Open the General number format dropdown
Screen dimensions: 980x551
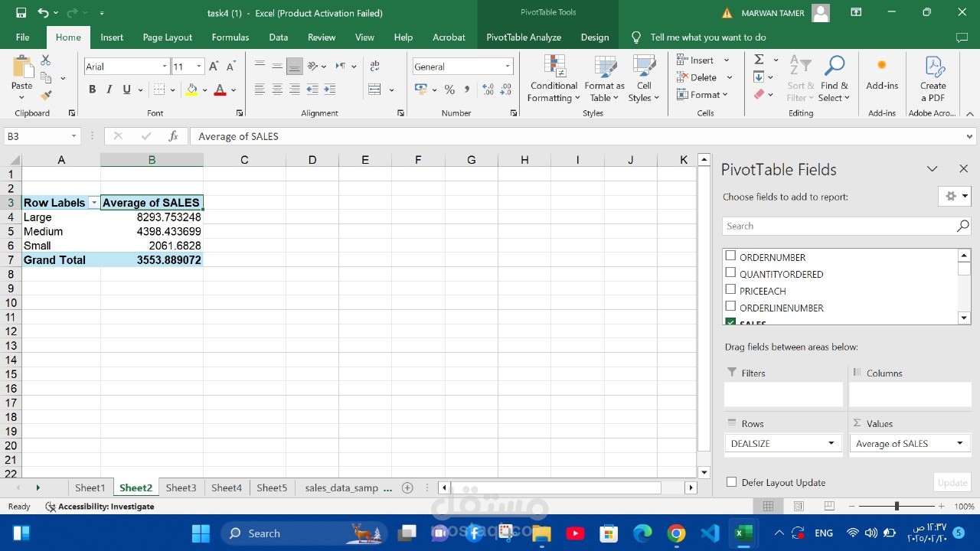tap(507, 67)
